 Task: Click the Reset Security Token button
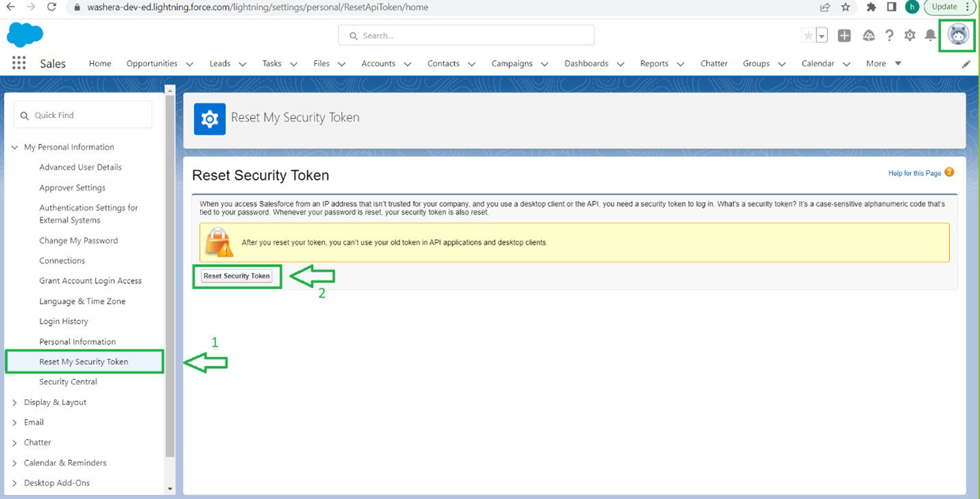tap(236, 276)
